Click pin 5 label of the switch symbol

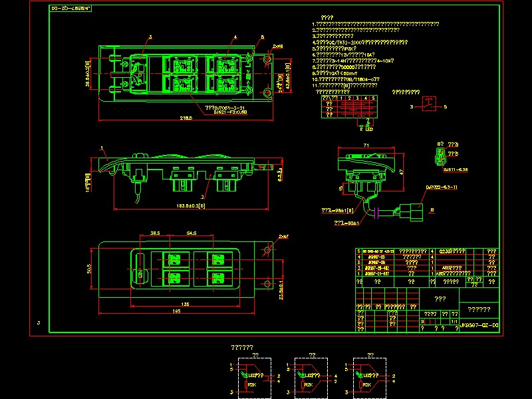pyautogui.click(x=446, y=107)
